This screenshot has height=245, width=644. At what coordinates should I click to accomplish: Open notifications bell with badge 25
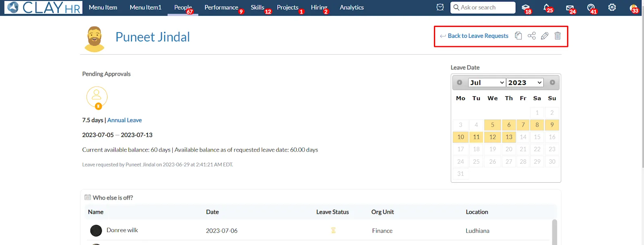pos(547,8)
